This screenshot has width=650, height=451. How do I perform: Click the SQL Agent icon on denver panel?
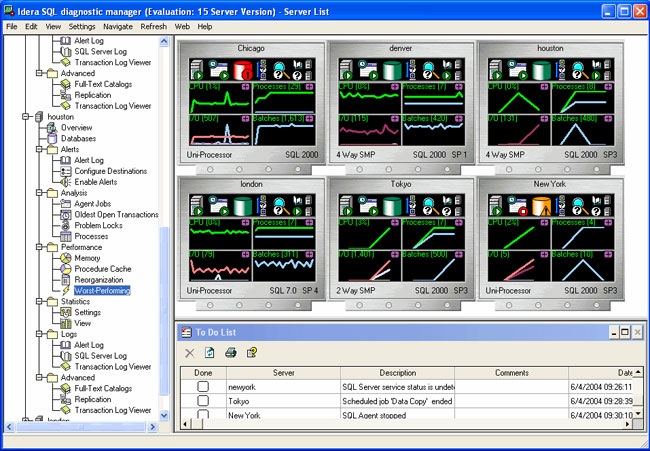tap(369, 70)
